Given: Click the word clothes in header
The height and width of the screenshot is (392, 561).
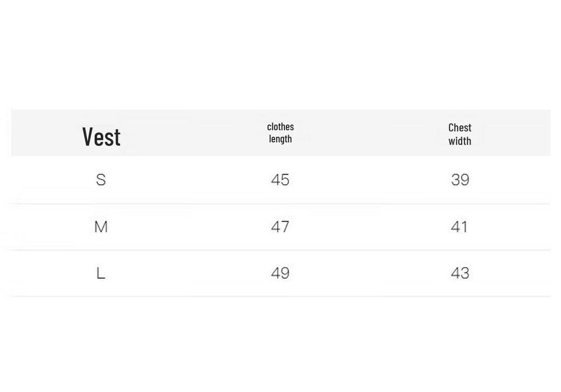Looking at the screenshot, I should click(280, 126).
